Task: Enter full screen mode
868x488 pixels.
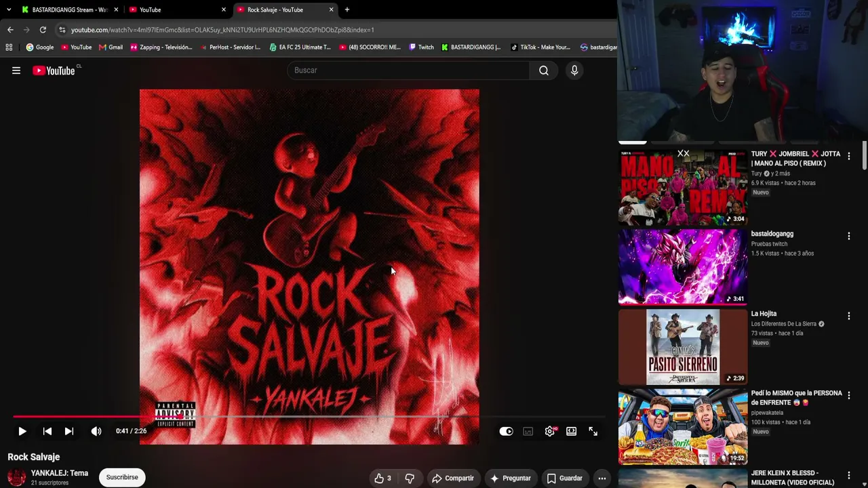Action: tap(593, 431)
